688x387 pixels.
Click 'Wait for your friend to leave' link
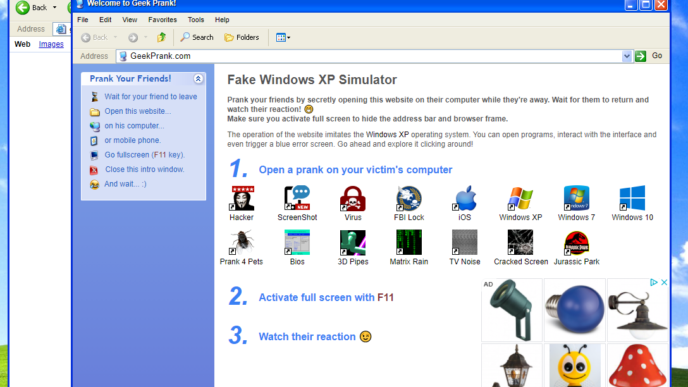[150, 97]
